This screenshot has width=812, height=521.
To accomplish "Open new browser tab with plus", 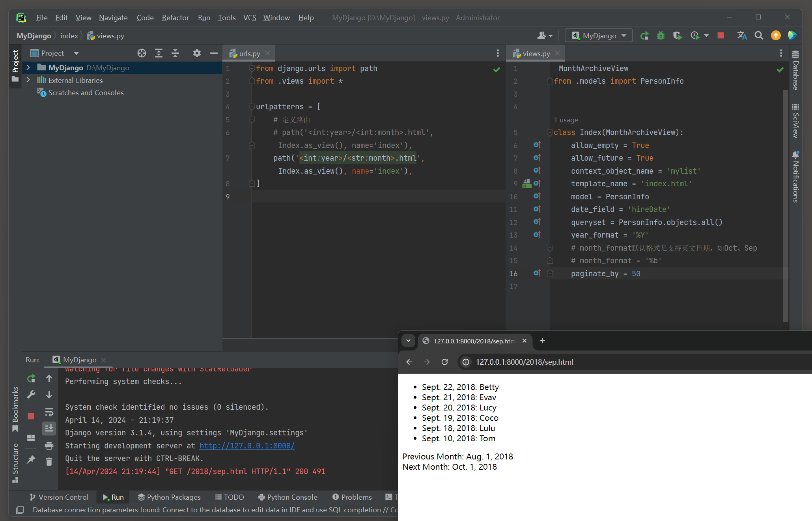I will click(542, 341).
